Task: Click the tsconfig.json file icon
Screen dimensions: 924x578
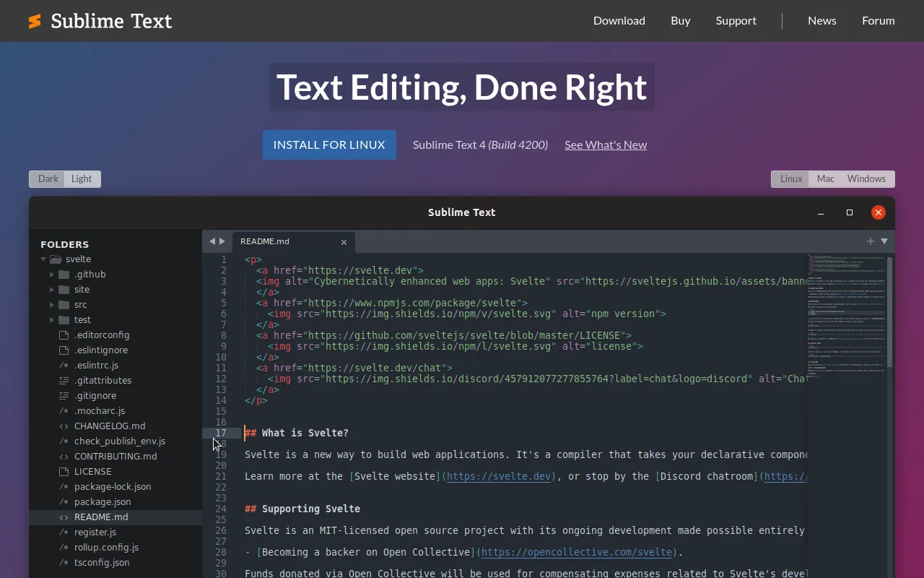Action: coord(64,563)
